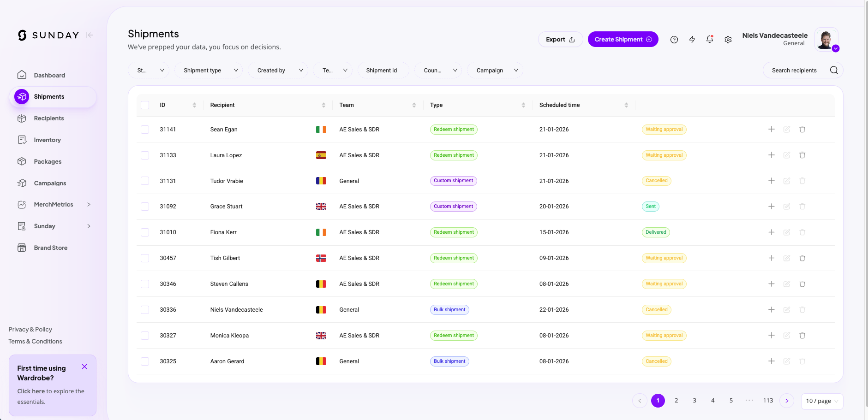Open the Team filter dropdown
Viewport: 868px width, 420px height.
[x=333, y=70]
